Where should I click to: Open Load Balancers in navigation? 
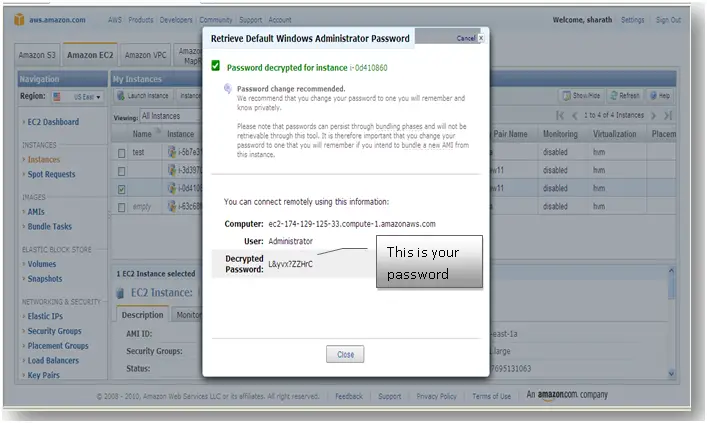pos(53,360)
